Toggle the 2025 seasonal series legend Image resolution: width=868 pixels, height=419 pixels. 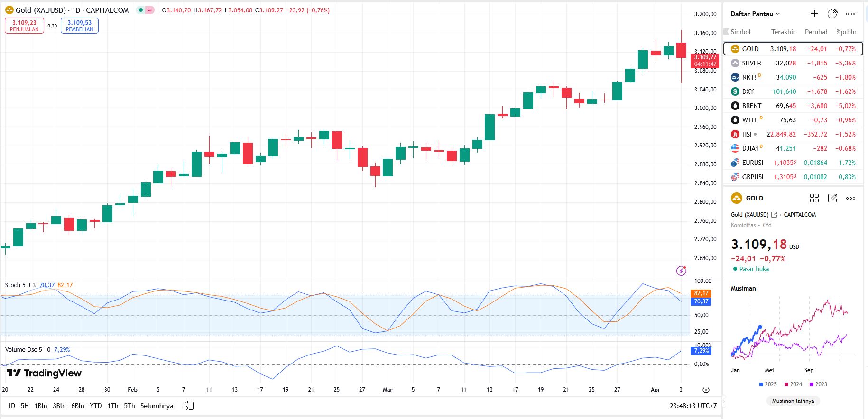coord(768,384)
